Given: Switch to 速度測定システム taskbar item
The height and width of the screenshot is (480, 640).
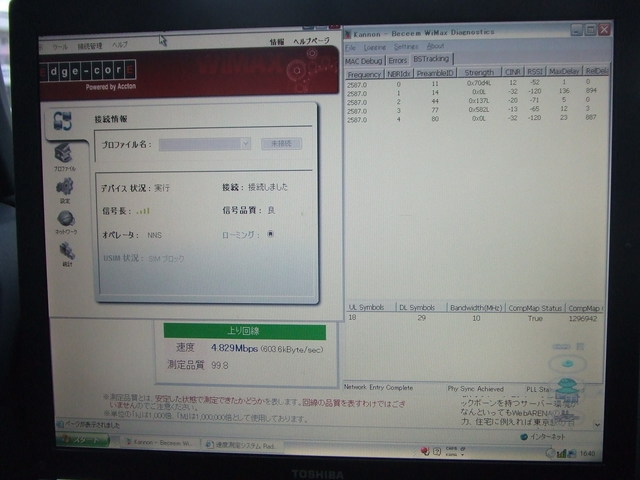Looking at the screenshot, I should pyautogui.click(x=241, y=445).
